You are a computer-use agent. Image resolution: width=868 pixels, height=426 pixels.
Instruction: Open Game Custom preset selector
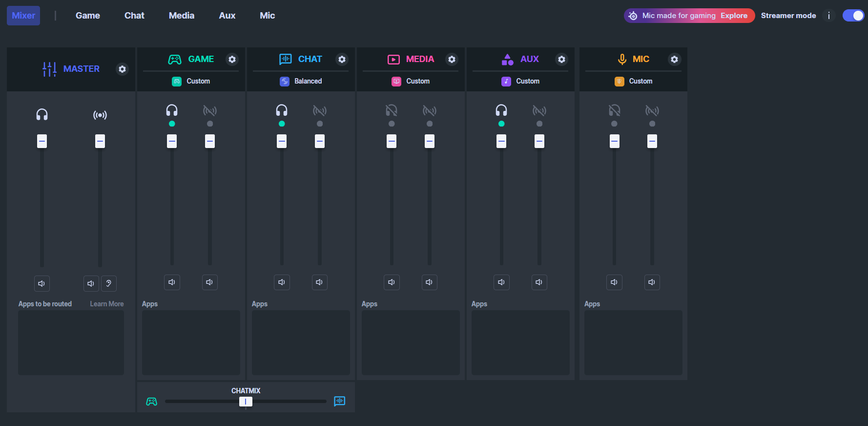(191, 81)
